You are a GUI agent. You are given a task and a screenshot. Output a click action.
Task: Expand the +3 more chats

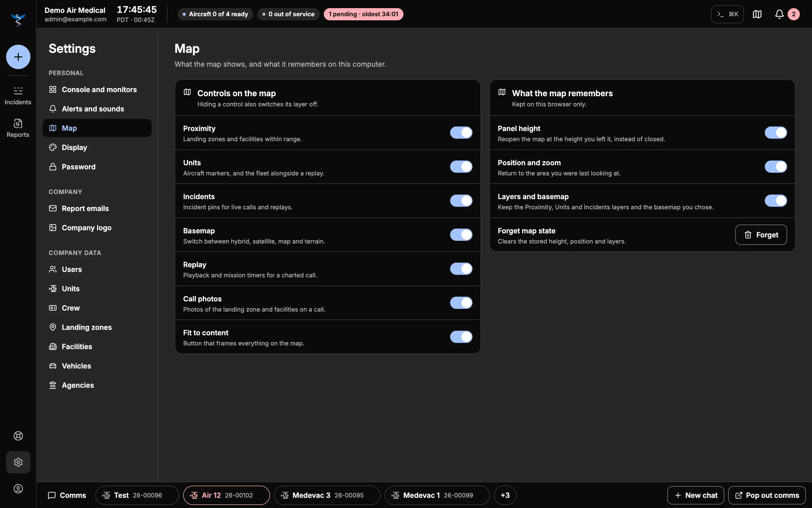505,495
